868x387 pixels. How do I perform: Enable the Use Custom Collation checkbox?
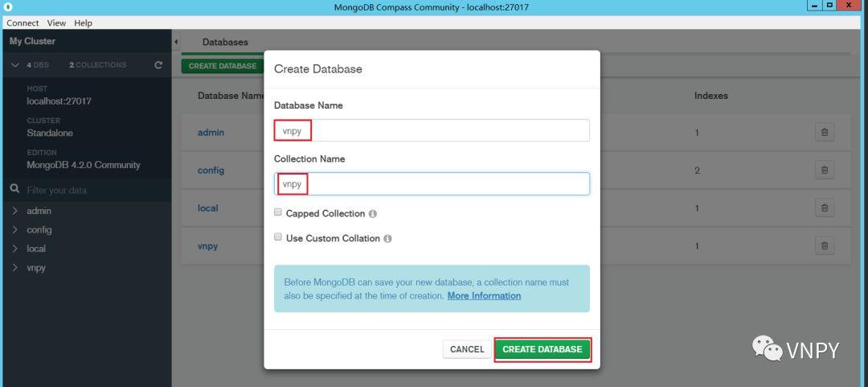click(x=278, y=237)
